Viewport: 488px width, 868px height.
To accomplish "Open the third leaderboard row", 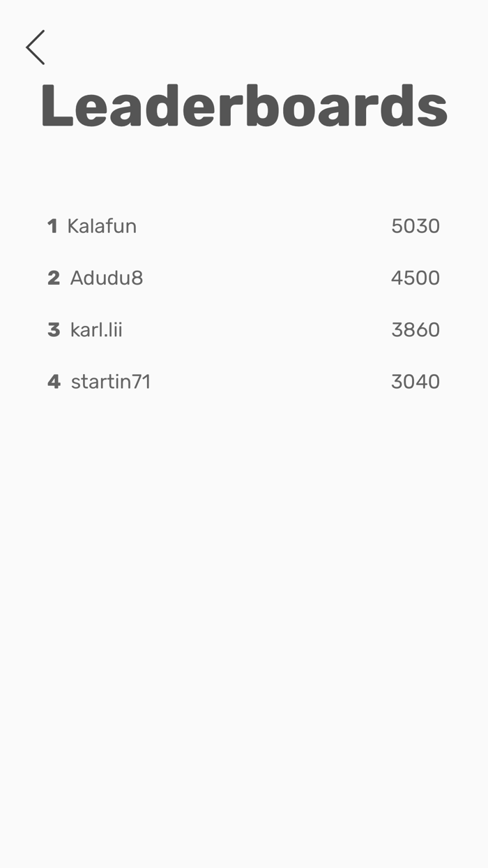I will tap(244, 329).
